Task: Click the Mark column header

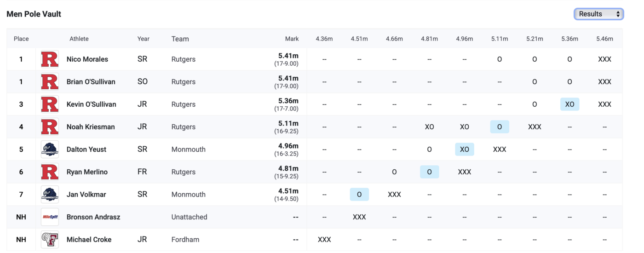Action: pos(292,39)
